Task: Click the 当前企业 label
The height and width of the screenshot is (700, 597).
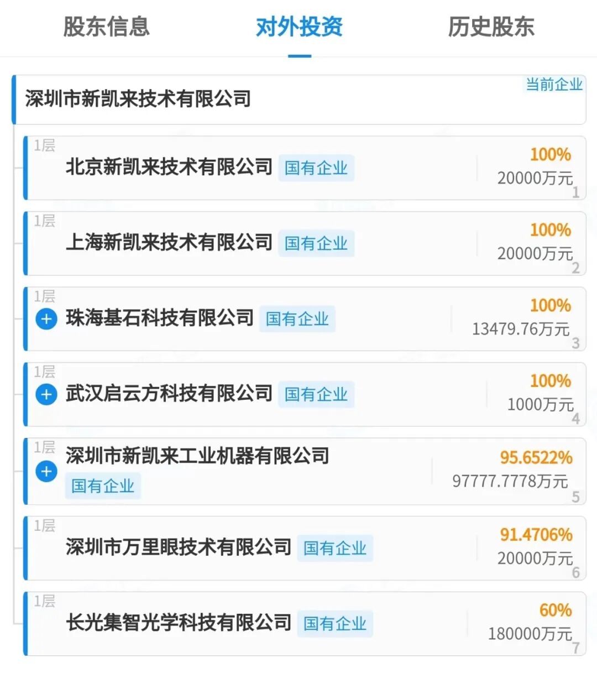Action: tap(554, 85)
